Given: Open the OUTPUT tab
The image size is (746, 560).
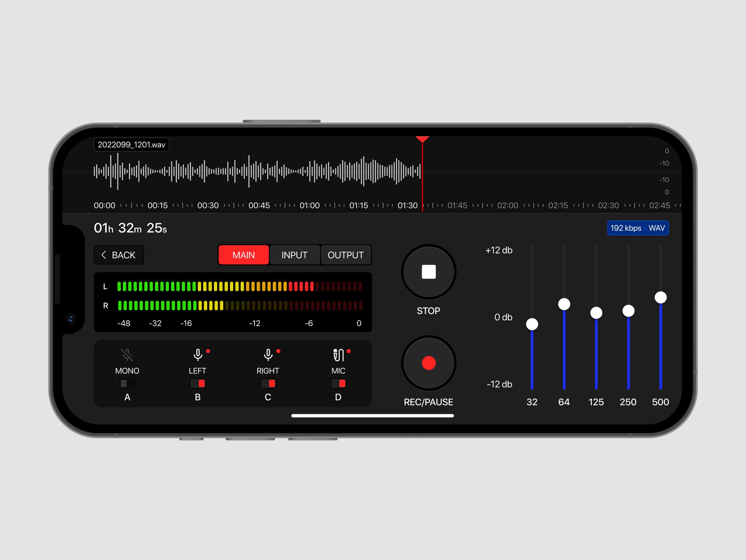Looking at the screenshot, I should coord(346,255).
